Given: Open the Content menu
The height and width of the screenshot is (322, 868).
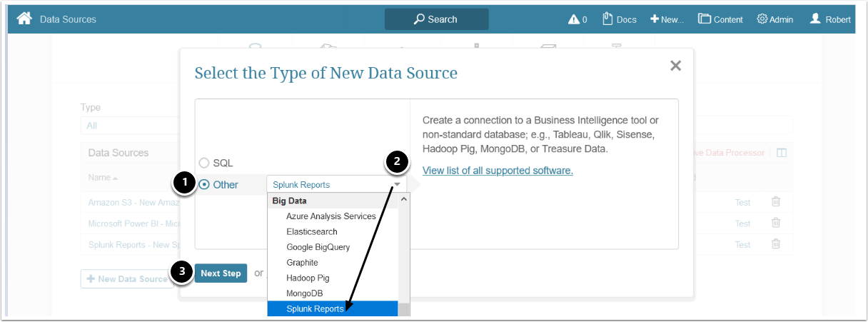Looking at the screenshot, I should pyautogui.click(x=720, y=19).
